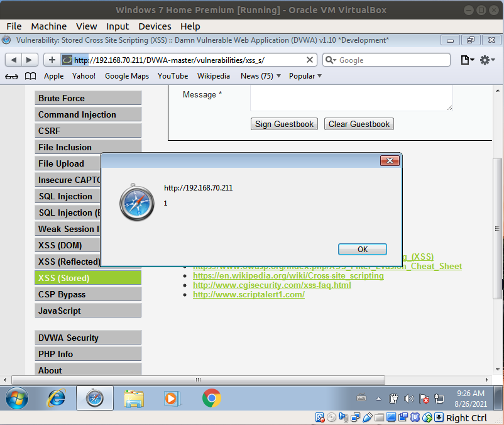504x425 pixels.
Task: Click the page vertical scrollbar thumb
Action: click(x=497, y=229)
